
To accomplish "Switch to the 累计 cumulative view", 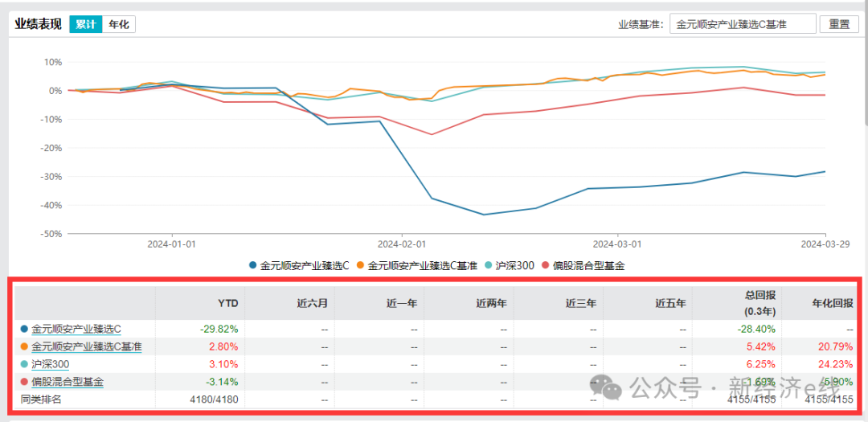I will (86, 24).
